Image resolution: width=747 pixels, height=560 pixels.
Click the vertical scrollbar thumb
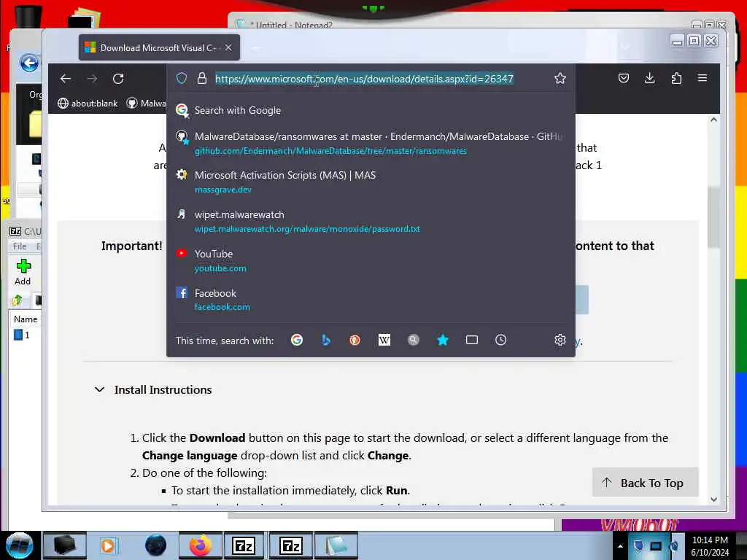713,217
